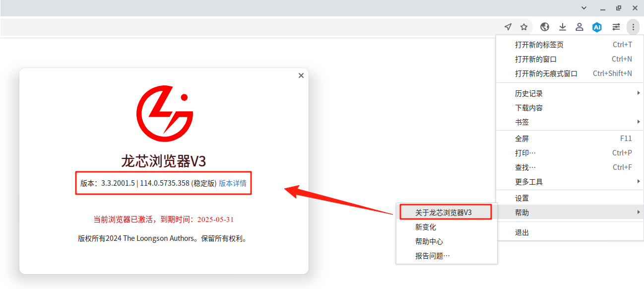Open downloads via the download arrow icon
Screen dimensions: 644x289
[562, 27]
